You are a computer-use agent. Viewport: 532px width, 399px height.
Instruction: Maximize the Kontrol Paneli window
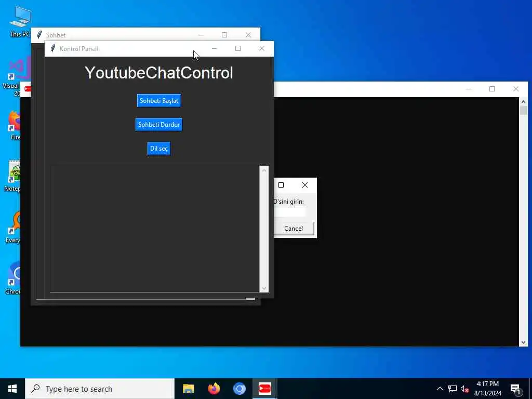(238, 48)
